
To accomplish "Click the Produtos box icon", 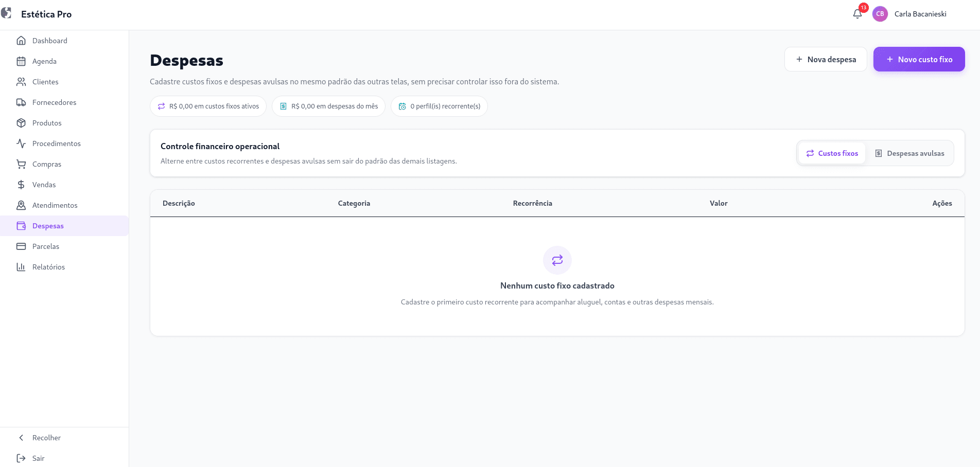I will 21,123.
